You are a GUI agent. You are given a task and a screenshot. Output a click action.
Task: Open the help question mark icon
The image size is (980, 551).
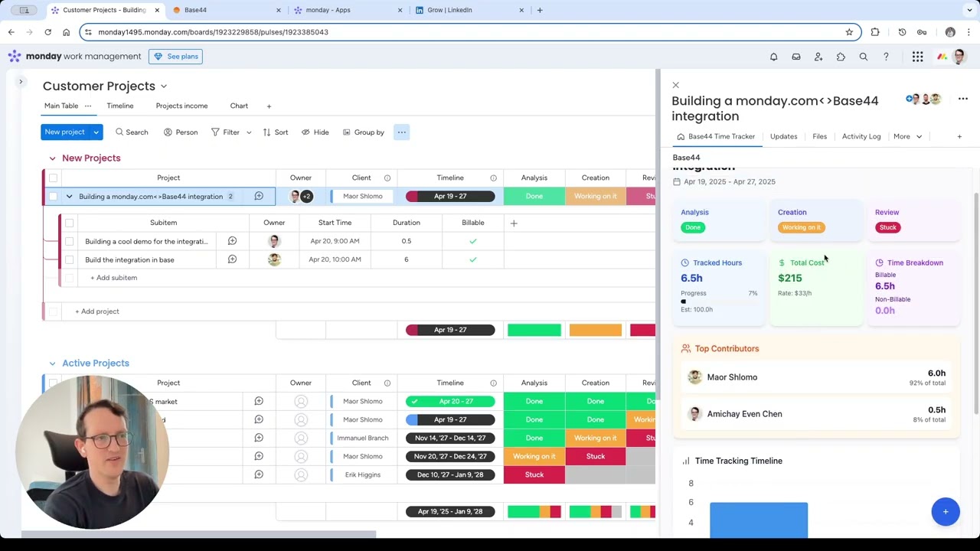pyautogui.click(x=886, y=57)
